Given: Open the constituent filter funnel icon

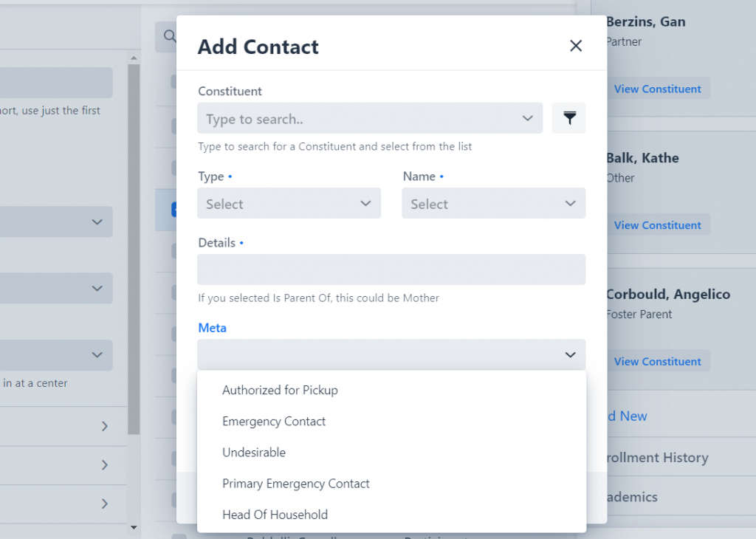Looking at the screenshot, I should pyautogui.click(x=569, y=118).
